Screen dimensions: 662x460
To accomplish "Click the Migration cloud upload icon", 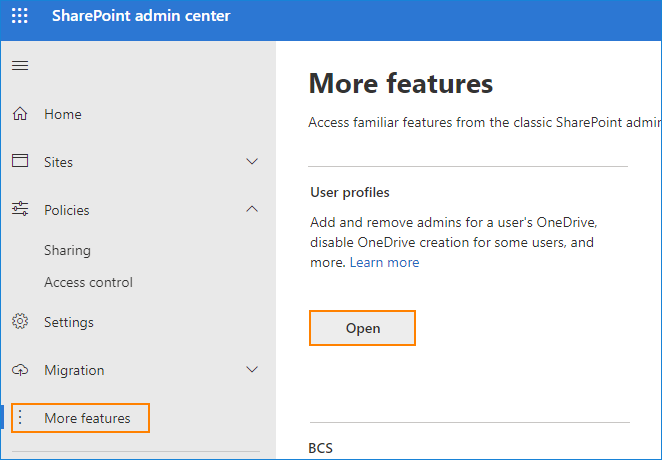I will pyautogui.click(x=20, y=370).
